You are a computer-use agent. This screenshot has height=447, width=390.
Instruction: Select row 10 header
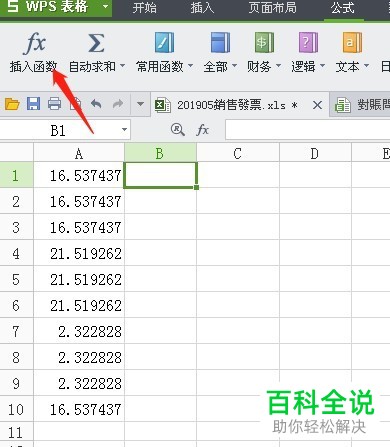pos(16,409)
